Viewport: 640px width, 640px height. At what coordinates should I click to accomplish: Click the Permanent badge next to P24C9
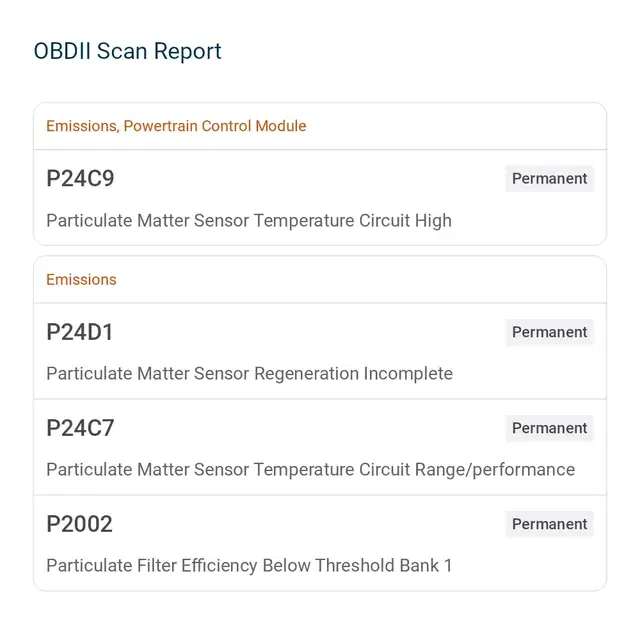(549, 178)
